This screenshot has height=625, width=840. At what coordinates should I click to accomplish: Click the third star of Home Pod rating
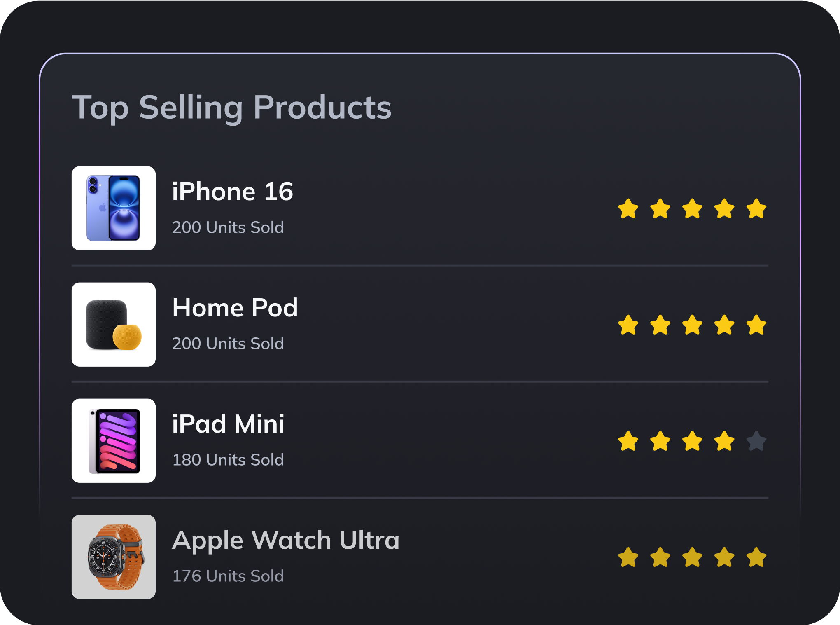(693, 325)
